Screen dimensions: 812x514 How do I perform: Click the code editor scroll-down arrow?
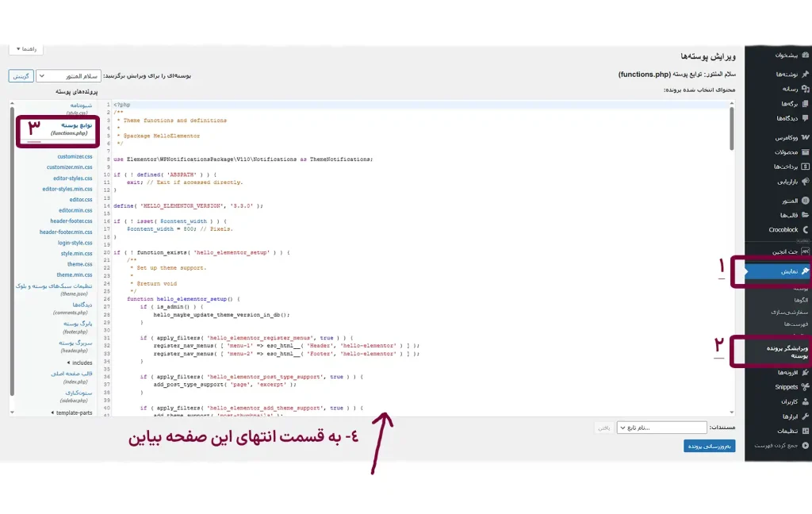tap(732, 412)
